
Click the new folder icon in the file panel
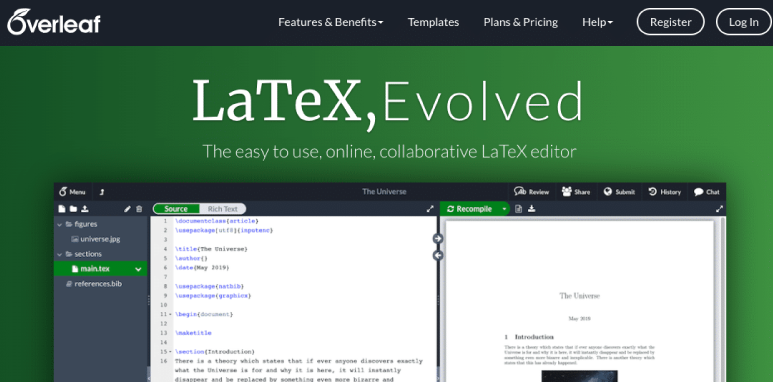[73, 209]
